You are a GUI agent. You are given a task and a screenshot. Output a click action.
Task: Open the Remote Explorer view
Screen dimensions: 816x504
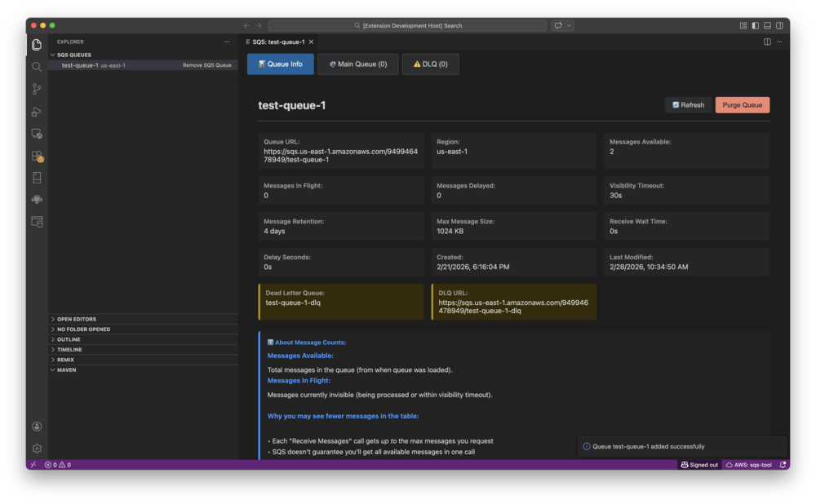coord(37,134)
